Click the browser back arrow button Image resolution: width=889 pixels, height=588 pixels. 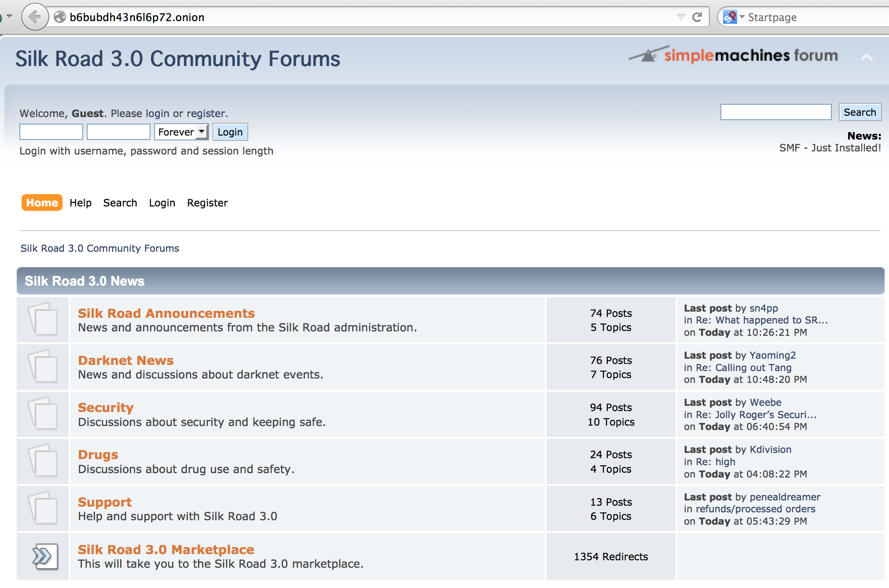[x=34, y=17]
